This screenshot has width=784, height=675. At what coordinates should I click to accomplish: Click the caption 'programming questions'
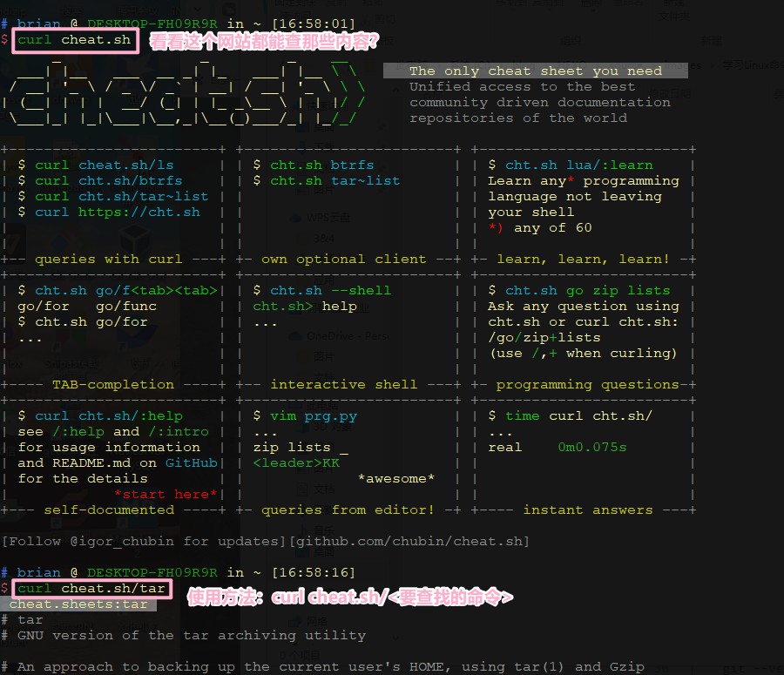587,384
